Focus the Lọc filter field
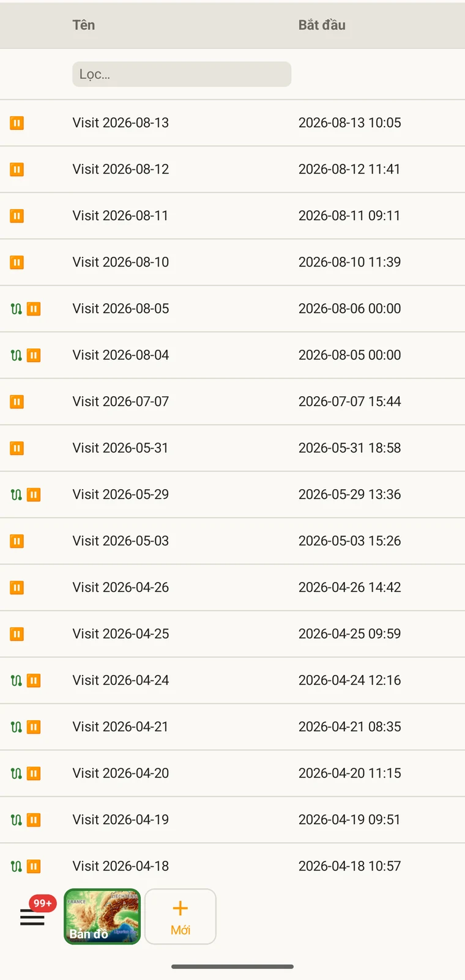 [x=182, y=74]
